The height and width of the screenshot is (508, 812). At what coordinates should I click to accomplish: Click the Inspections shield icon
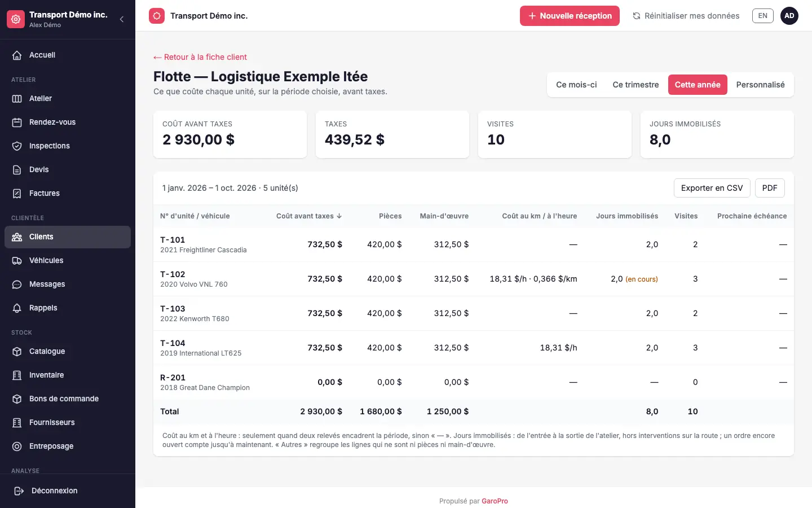[17, 146]
